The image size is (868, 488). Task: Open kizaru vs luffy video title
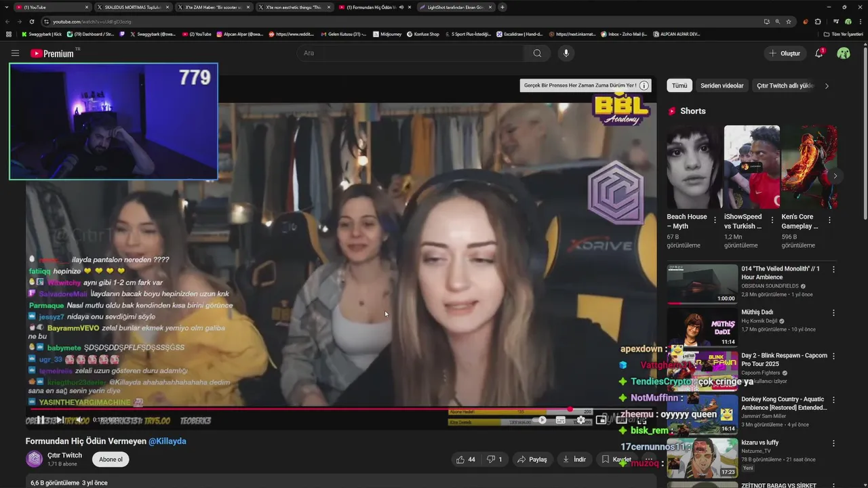pos(759,443)
